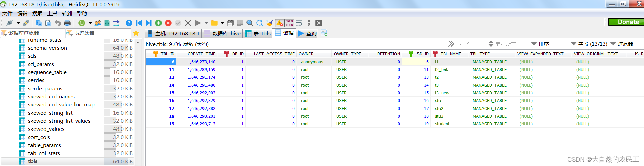Toggle long lines wrapping icon

point(299,23)
